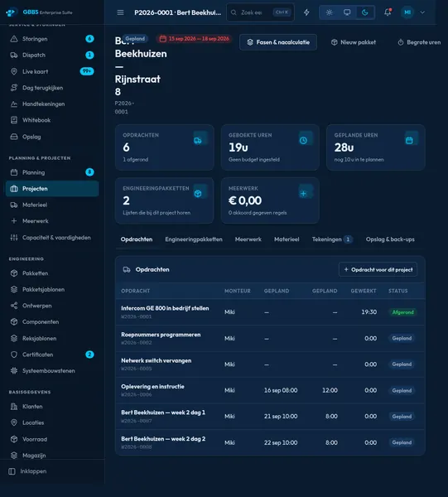Select Projecten in the sidebar
Image resolution: width=448 pixels, height=497 pixels.
(52, 189)
